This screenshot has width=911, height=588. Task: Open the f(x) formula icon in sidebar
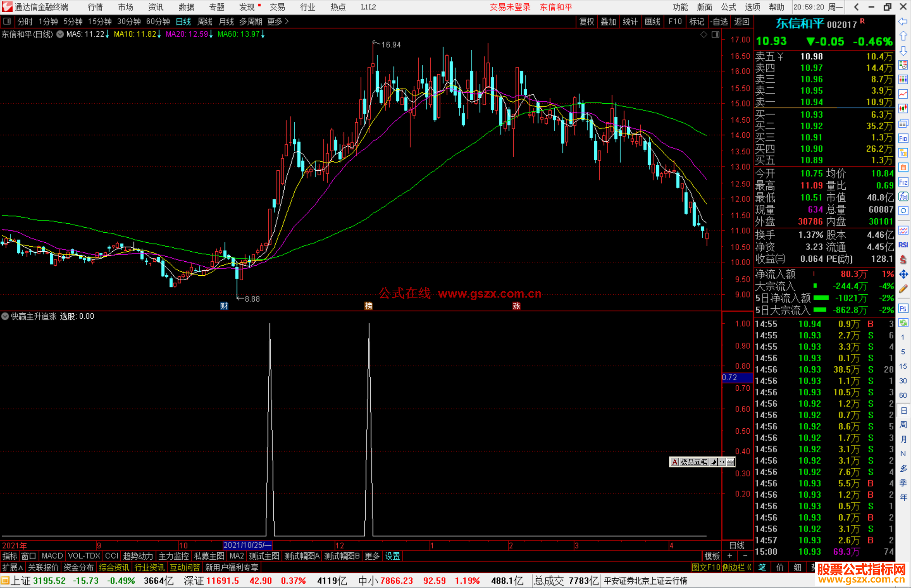tap(903, 196)
